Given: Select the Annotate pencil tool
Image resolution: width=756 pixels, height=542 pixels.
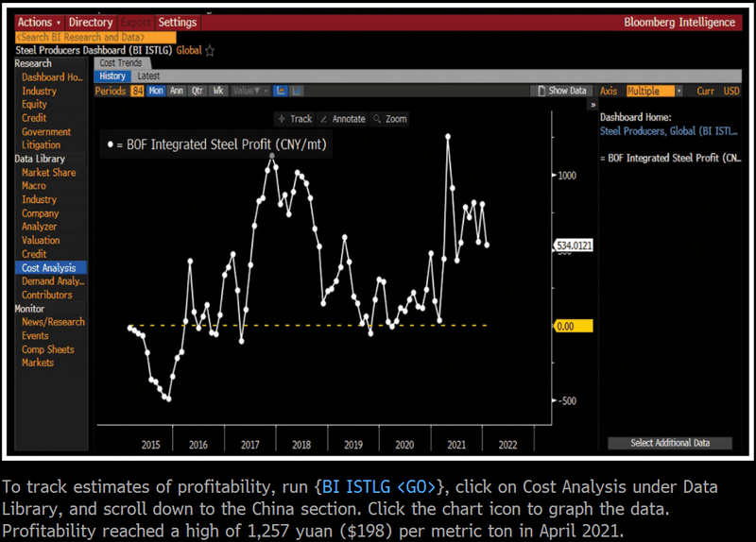Looking at the screenshot, I should pos(342,119).
